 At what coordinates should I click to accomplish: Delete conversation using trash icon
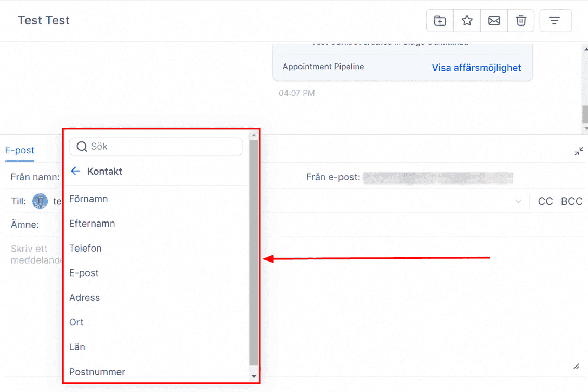click(521, 21)
